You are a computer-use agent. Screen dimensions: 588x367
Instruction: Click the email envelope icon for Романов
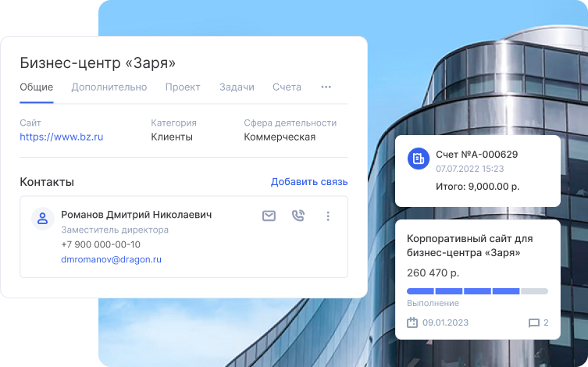[269, 216]
